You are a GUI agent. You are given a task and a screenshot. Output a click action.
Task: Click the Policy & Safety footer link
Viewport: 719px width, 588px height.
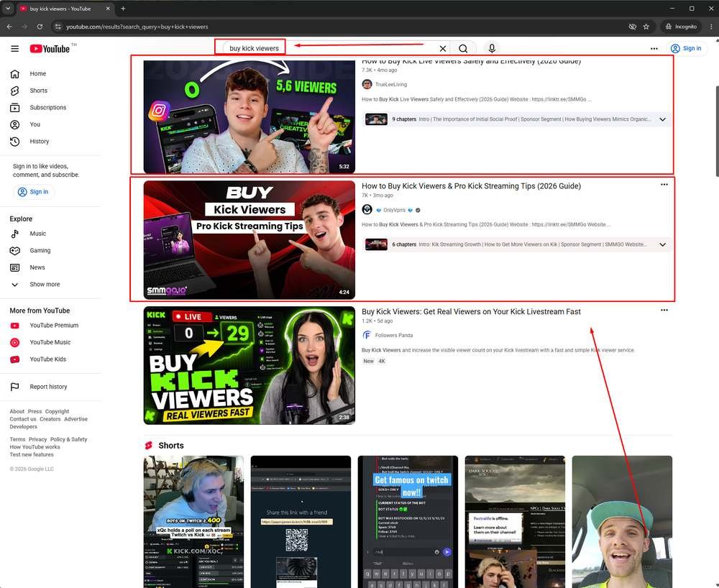[x=68, y=439]
